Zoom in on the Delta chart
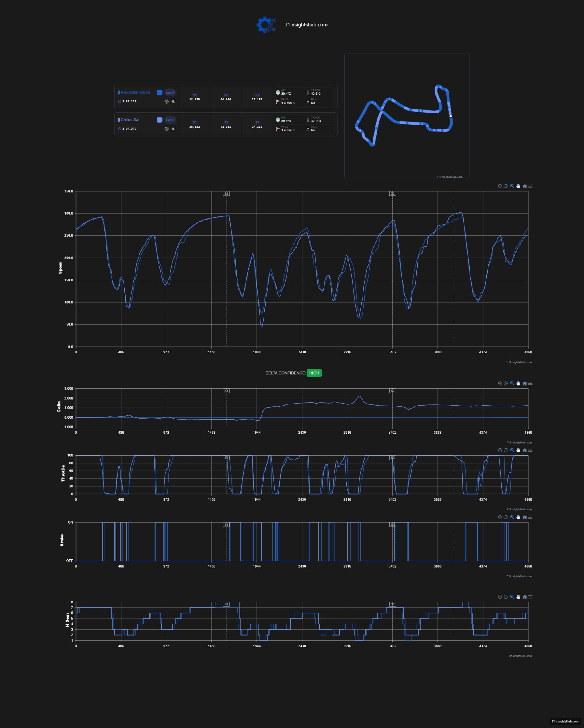 pyautogui.click(x=500, y=383)
